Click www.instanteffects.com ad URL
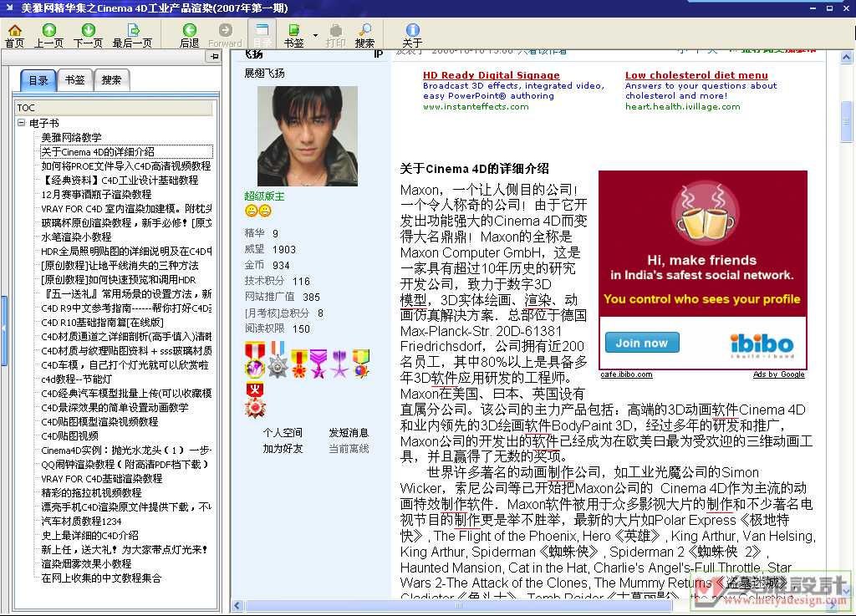The height and width of the screenshot is (616, 856). tap(476, 107)
